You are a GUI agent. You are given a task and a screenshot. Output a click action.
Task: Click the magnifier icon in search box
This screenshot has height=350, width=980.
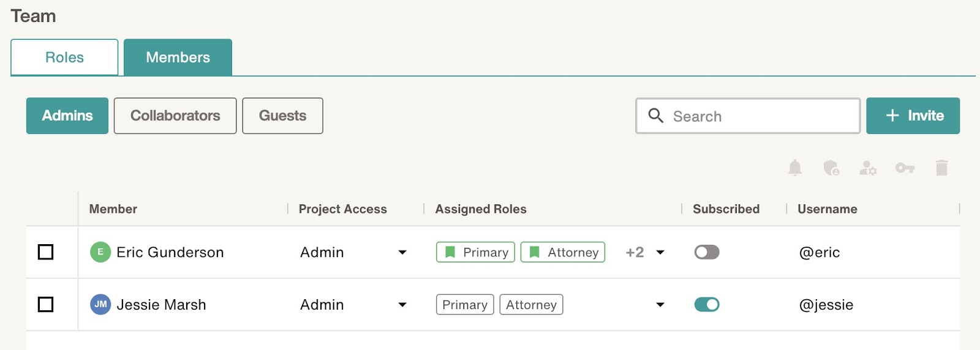[655, 116]
